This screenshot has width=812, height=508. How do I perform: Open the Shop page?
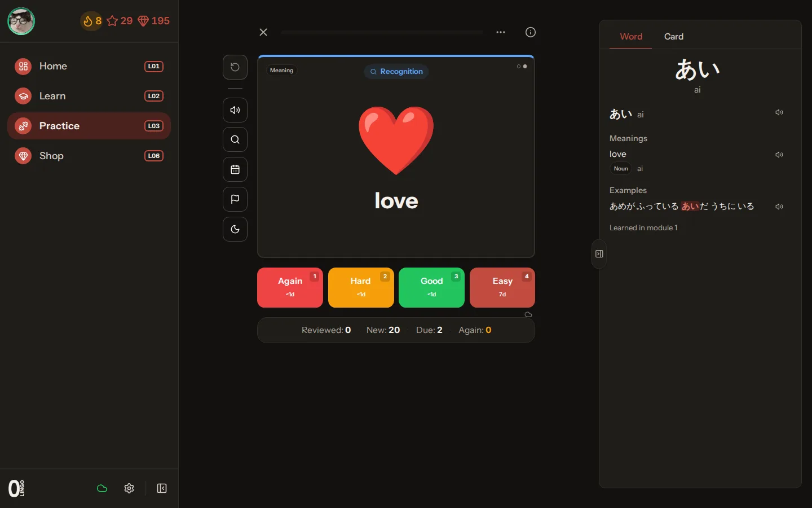point(89,156)
